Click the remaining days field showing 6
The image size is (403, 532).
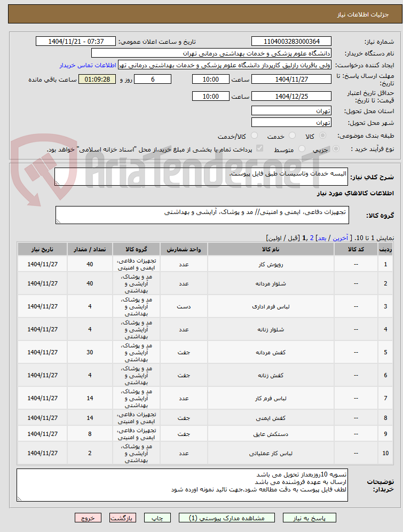coord(153,79)
